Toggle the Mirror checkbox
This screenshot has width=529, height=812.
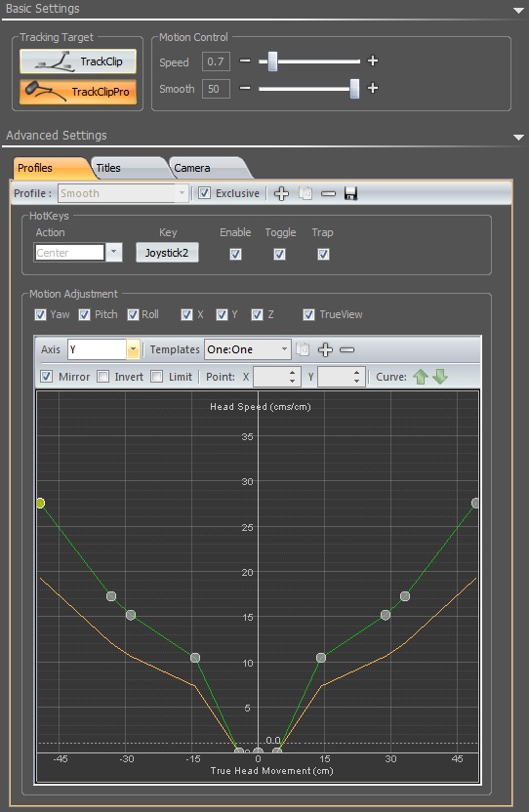click(47, 377)
